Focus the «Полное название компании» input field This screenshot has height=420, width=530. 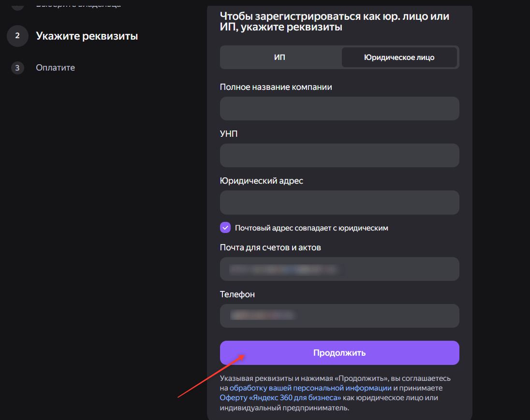click(339, 108)
